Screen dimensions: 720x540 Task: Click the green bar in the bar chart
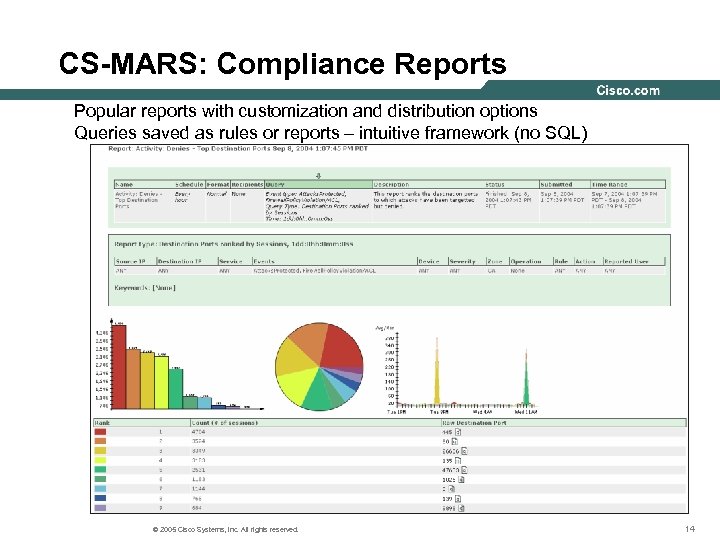point(176,389)
